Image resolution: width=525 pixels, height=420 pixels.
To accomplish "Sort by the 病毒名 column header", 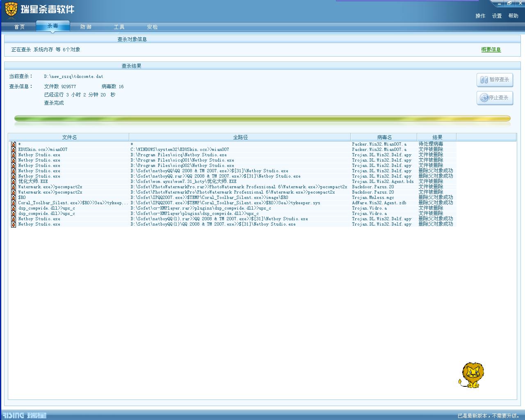I will point(384,137).
